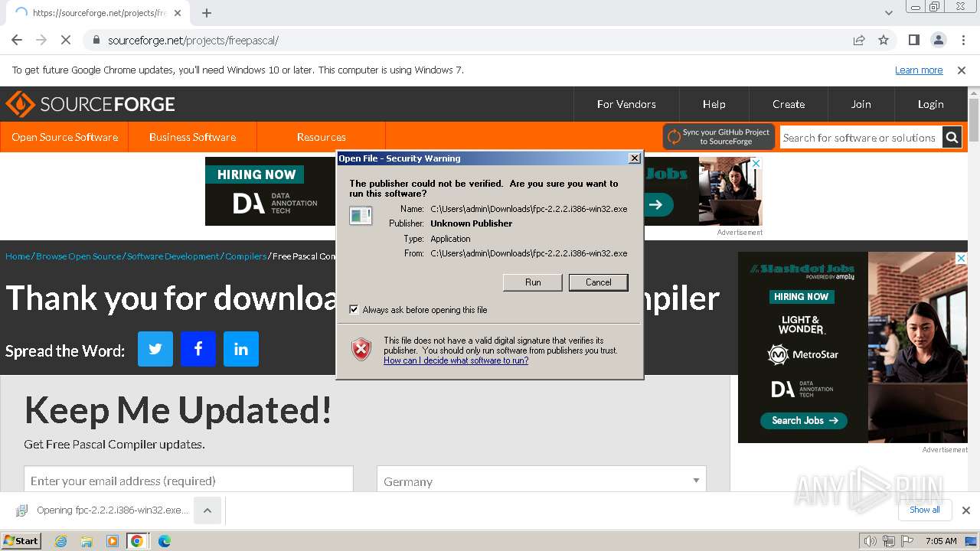Uncheck Always ask before opening this file
Screen dimensions: 980x551
[354, 310]
